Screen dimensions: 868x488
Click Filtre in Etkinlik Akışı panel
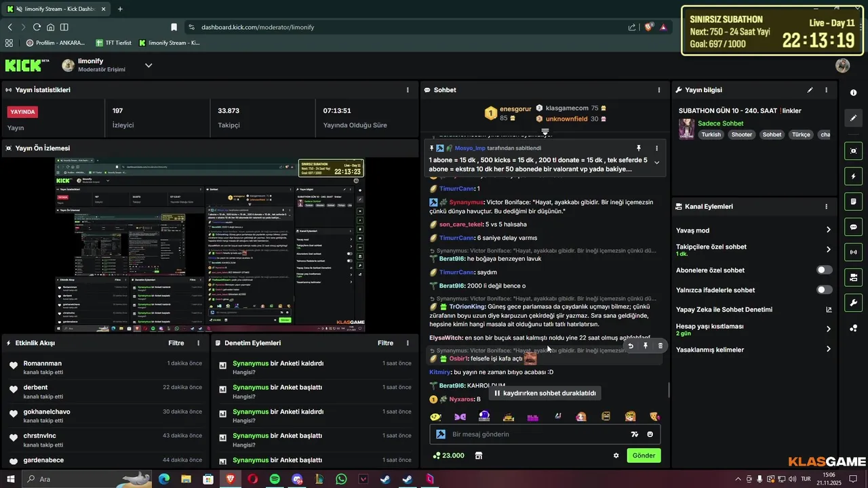176,343
